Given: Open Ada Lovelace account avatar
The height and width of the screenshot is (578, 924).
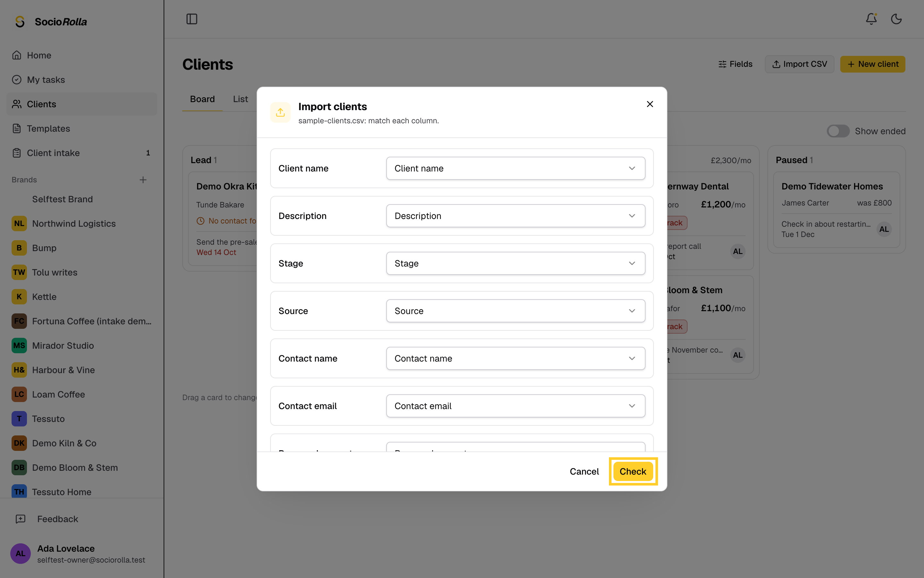Looking at the screenshot, I should (20, 554).
